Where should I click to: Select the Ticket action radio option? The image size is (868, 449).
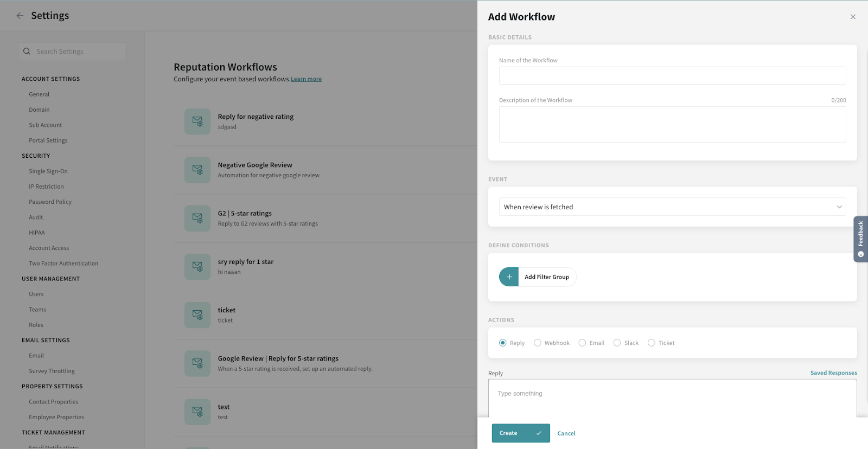click(651, 343)
